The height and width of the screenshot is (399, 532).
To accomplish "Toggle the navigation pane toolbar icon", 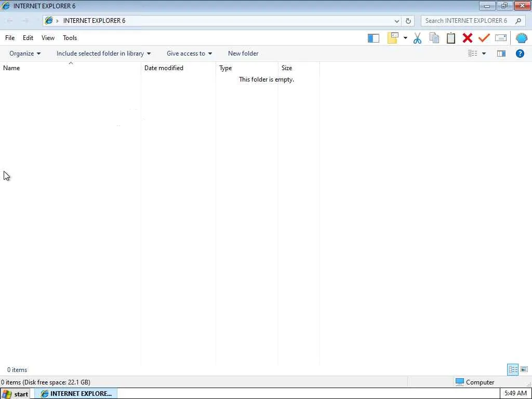I will 373,38.
